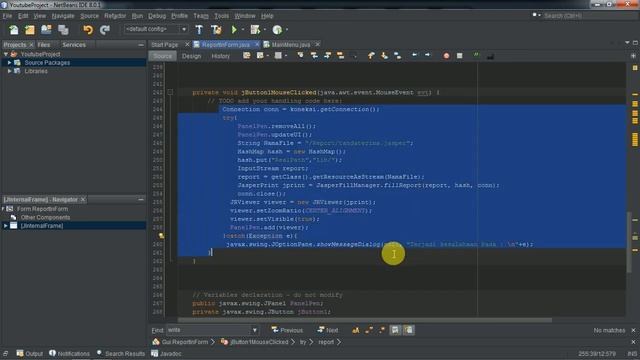Click the Find Previous Occurrence editor icon
640x360 pixels.
(314, 56)
